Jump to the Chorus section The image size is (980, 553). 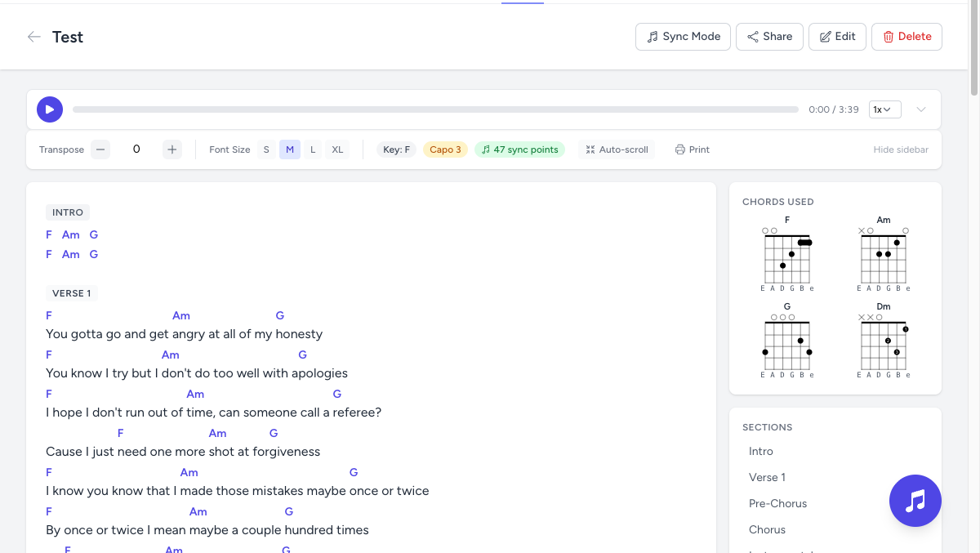(x=767, y=529)
